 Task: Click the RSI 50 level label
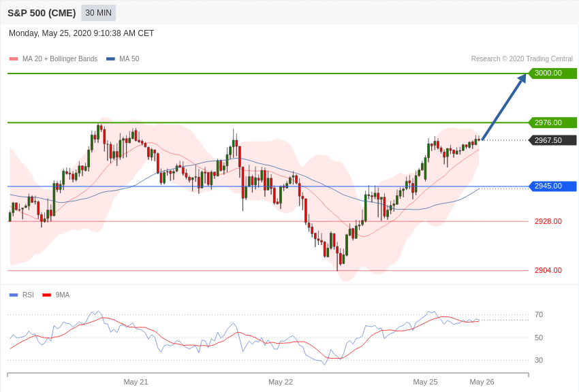(x=539, y=338)
